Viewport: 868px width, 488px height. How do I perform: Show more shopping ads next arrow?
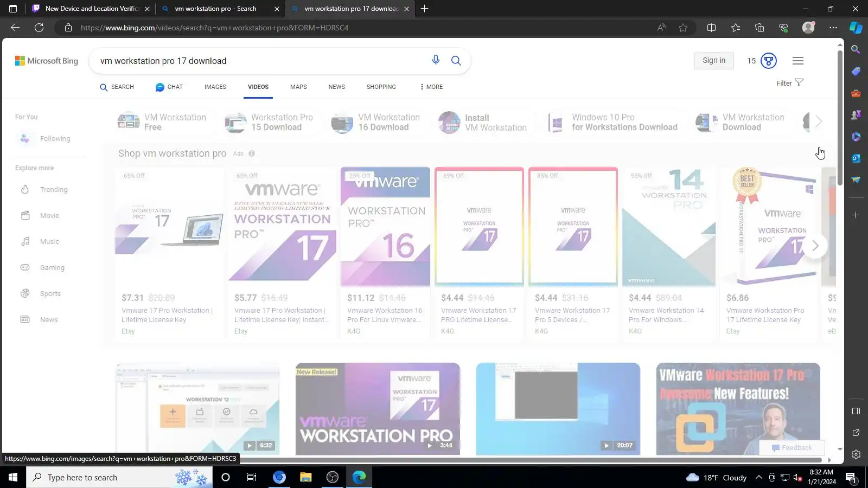click(815, 246)
